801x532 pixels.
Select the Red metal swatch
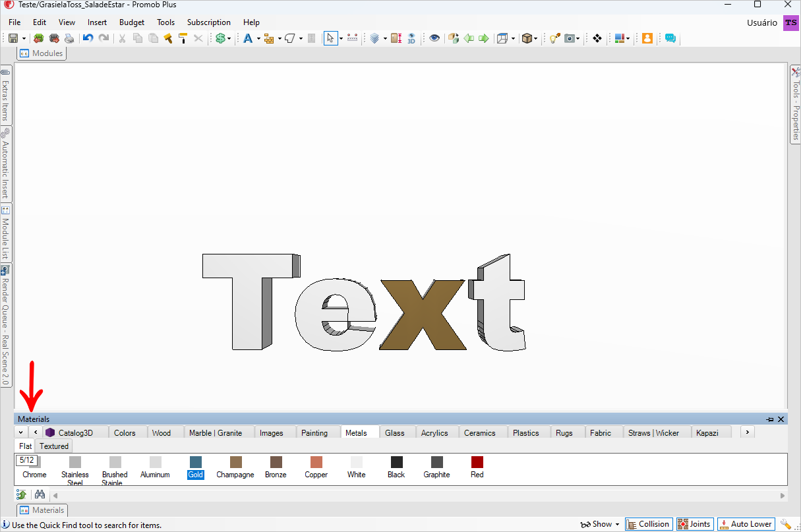click(x=477, y=467)
